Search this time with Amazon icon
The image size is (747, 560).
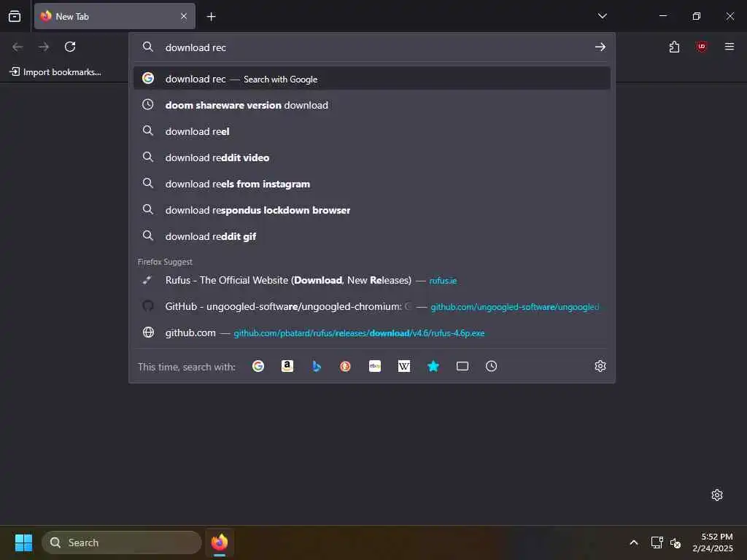[x=287, y=366]
